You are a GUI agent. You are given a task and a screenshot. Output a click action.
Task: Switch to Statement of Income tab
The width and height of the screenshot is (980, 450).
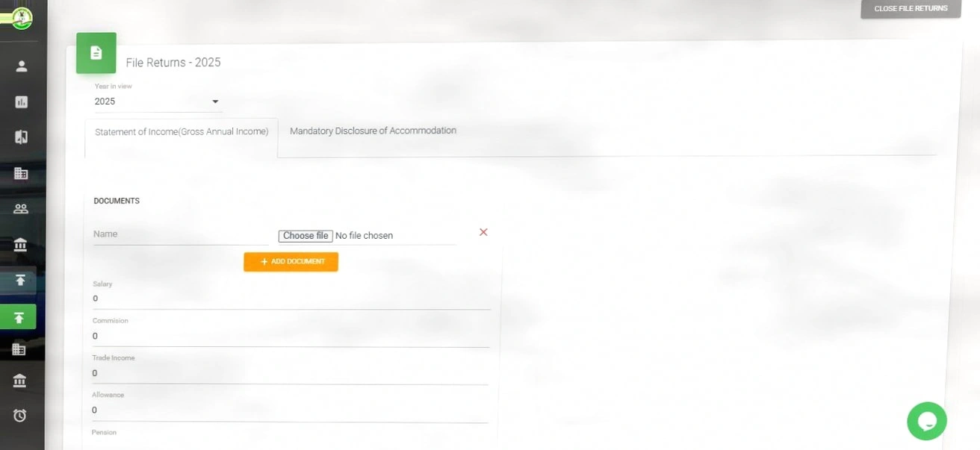click(x=182, y=132)
